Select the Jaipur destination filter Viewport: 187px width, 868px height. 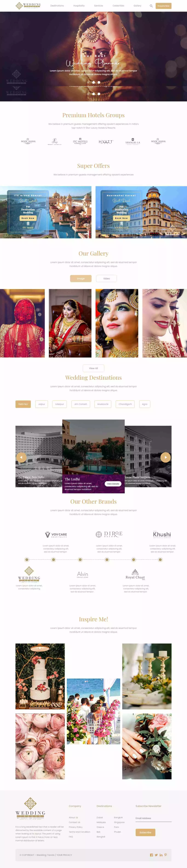42,404
